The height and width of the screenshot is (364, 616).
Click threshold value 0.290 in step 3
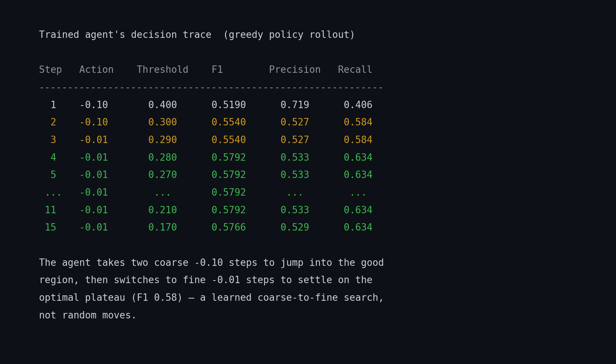pyautogui.click(x=163, y=140)
